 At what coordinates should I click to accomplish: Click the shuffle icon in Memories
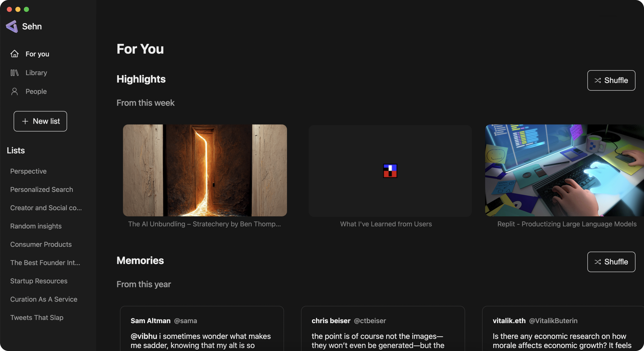(x=598, y=262)
